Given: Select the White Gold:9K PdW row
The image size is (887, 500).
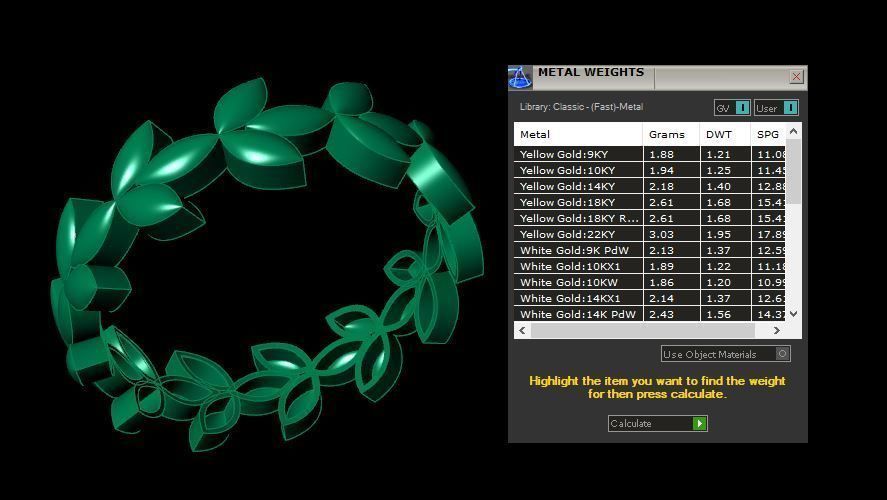Looking at the screenshot, I should tap(650, 250).
